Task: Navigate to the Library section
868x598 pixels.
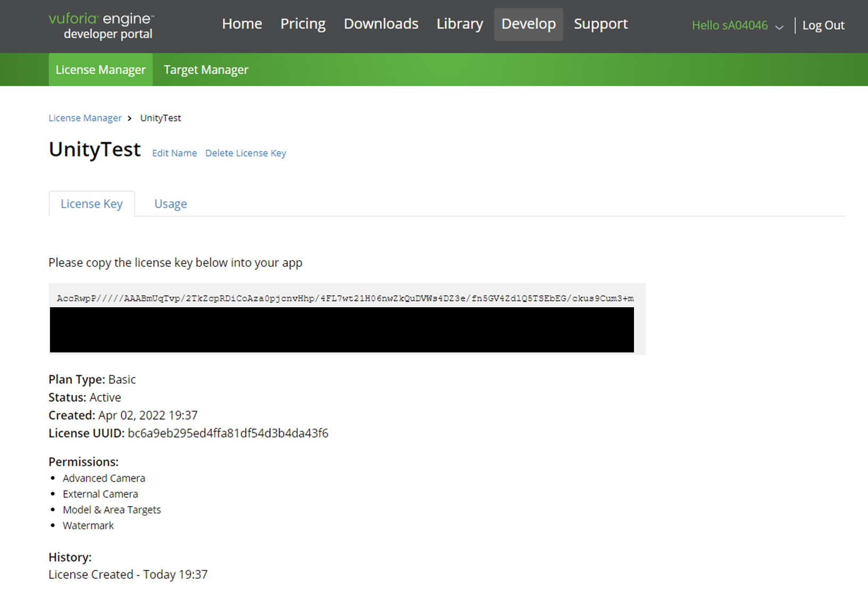Action: tap(460, 24)
